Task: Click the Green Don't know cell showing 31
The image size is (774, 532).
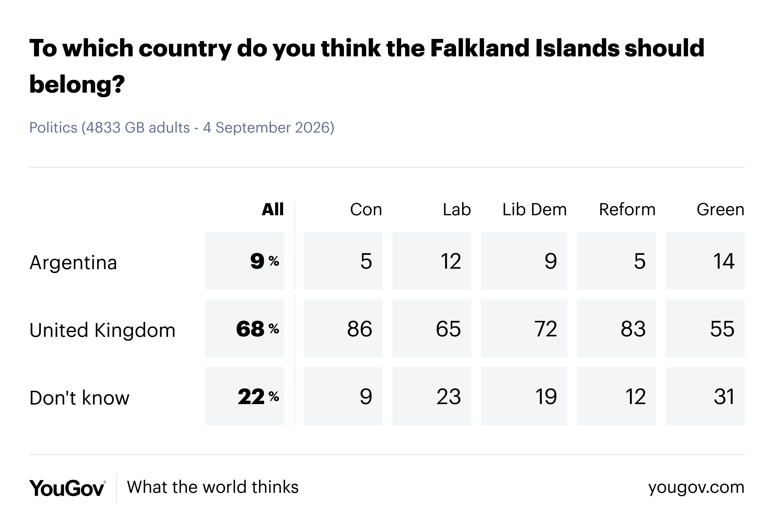Action: coord(705,396)
